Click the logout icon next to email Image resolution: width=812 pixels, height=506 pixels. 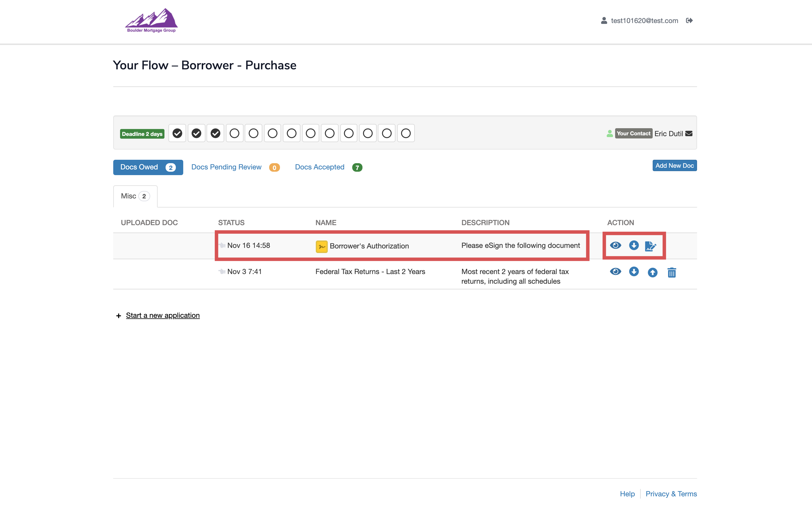(689, 21)
